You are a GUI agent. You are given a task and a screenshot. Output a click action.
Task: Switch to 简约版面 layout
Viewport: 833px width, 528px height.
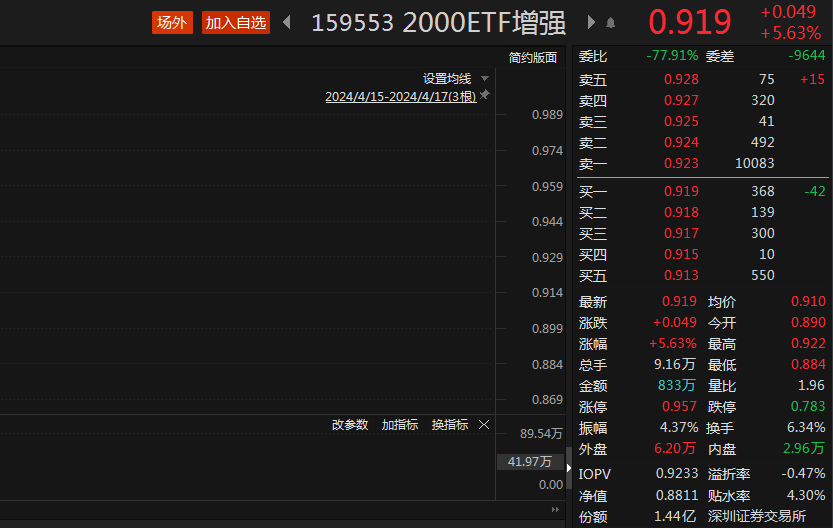pos(532,57)
